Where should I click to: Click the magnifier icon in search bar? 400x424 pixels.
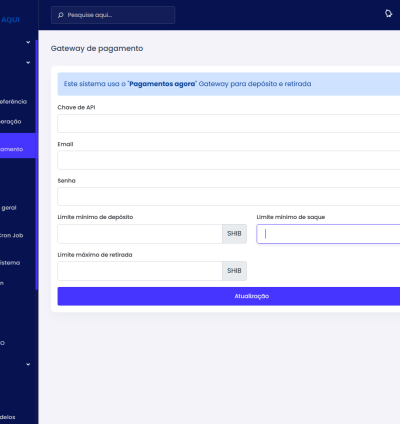click(61, 15)
